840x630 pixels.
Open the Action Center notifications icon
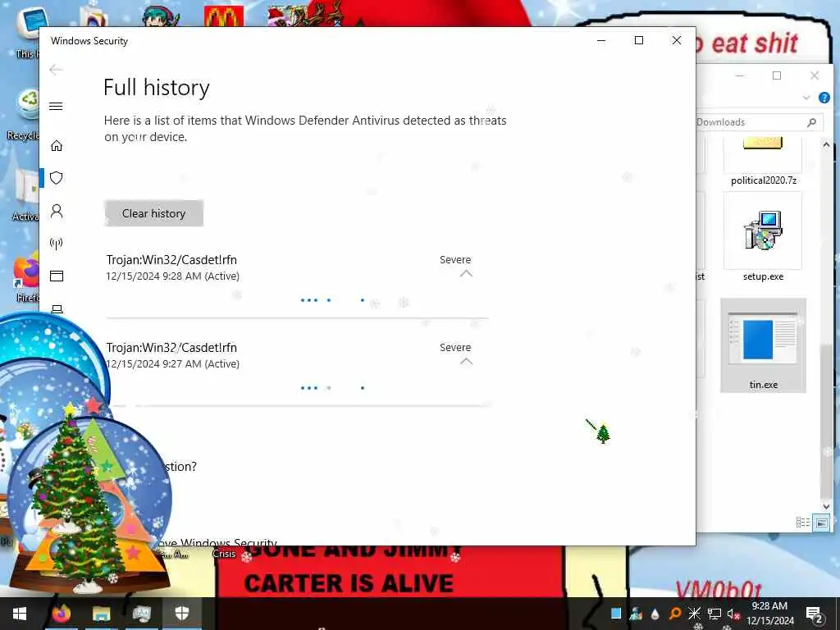(815, 614)
